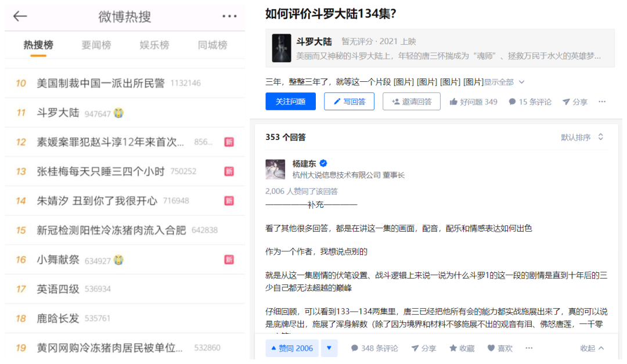
Task: Downvote the answer with the down triangle
Action: click(x=329, y=348)
